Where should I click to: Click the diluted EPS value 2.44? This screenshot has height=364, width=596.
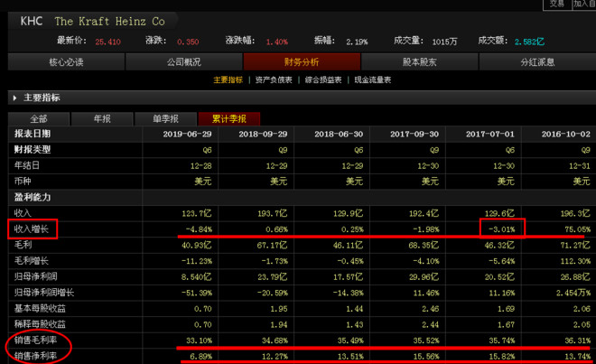pyautogui.click(x=430, y=324)
